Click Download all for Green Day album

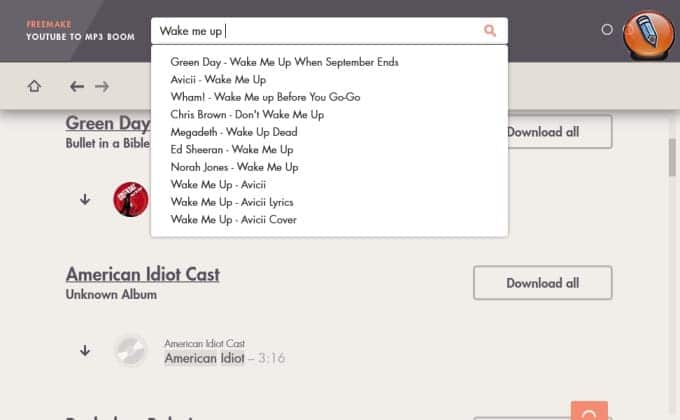click(560, 131)
